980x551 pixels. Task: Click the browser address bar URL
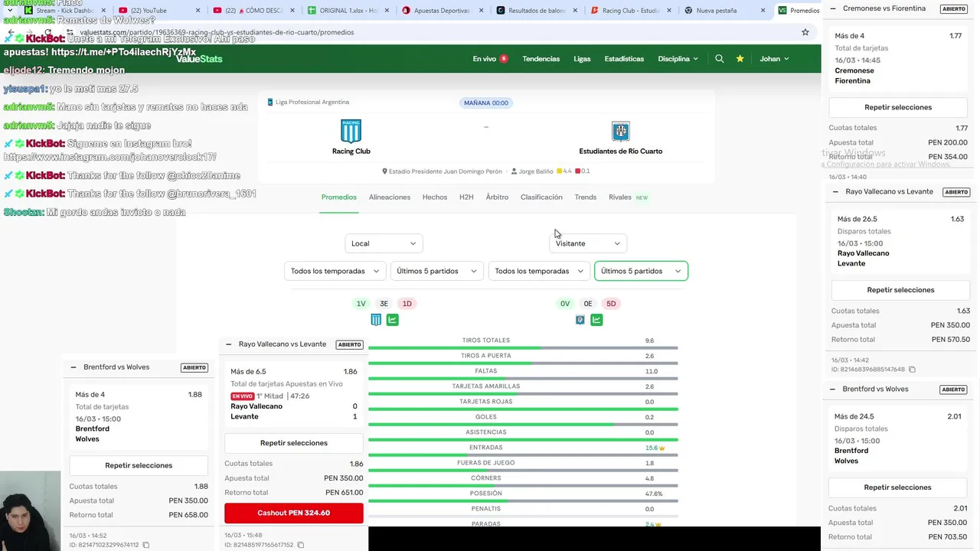coord(217,32)
